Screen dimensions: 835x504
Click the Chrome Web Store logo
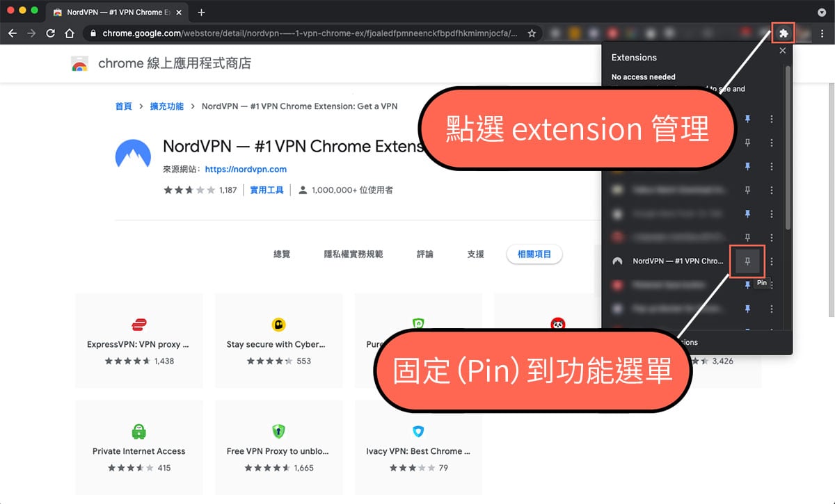79,64
